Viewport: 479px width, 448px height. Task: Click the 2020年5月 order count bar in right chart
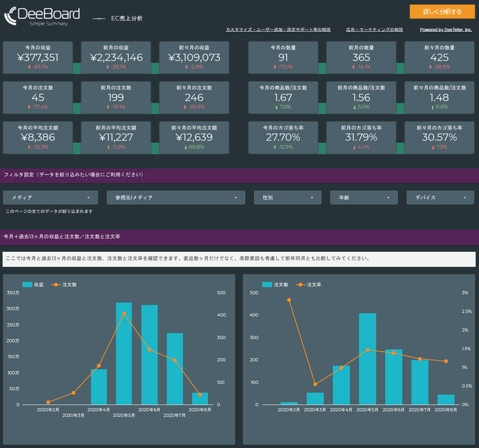[367, 359]
